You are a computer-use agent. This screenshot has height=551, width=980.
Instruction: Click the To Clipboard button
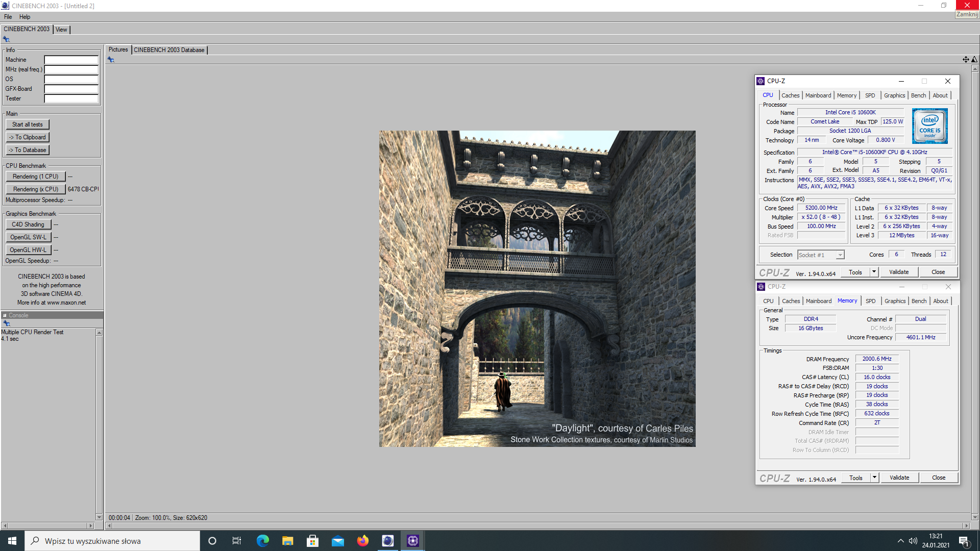(28, 137)
